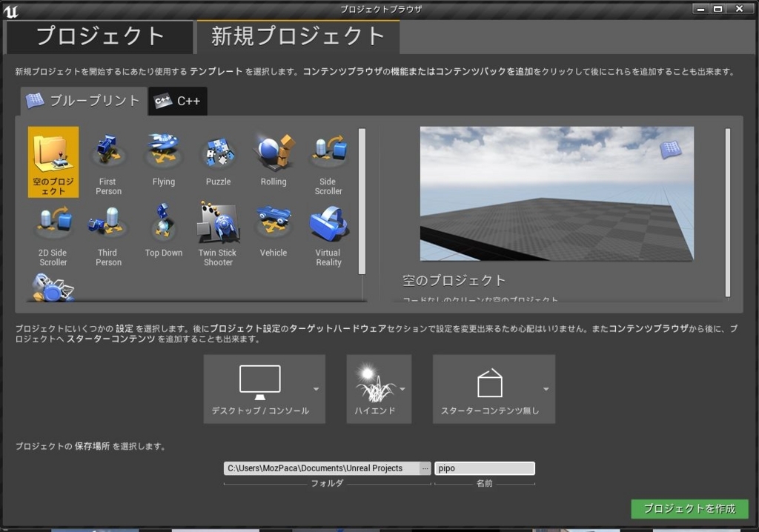
Task: Click the partially visible template below 2D Side Scroller
Action: [53, 287]
